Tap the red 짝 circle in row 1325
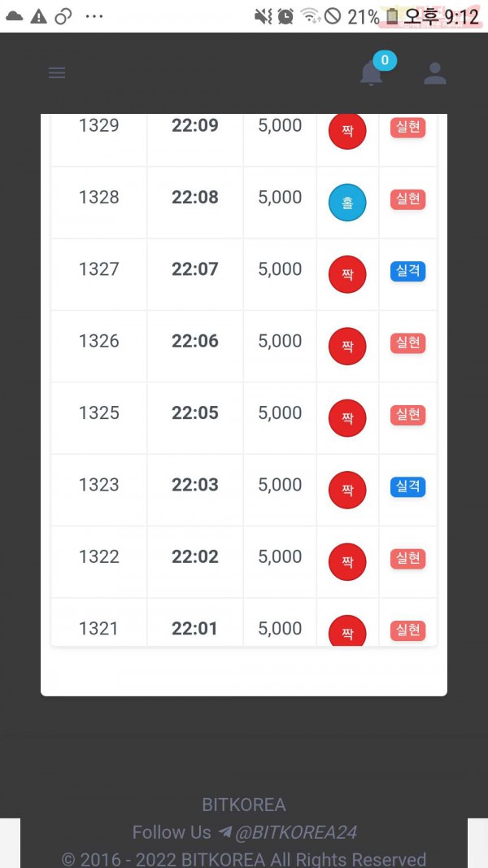 click(347, 418)
